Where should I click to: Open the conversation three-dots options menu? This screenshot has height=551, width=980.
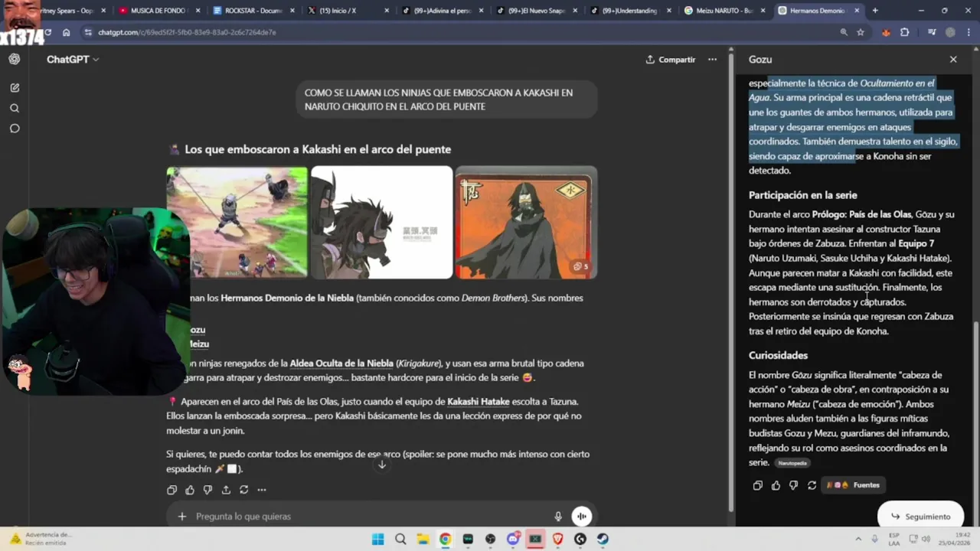pyautogui.click(x=712, y=59)
